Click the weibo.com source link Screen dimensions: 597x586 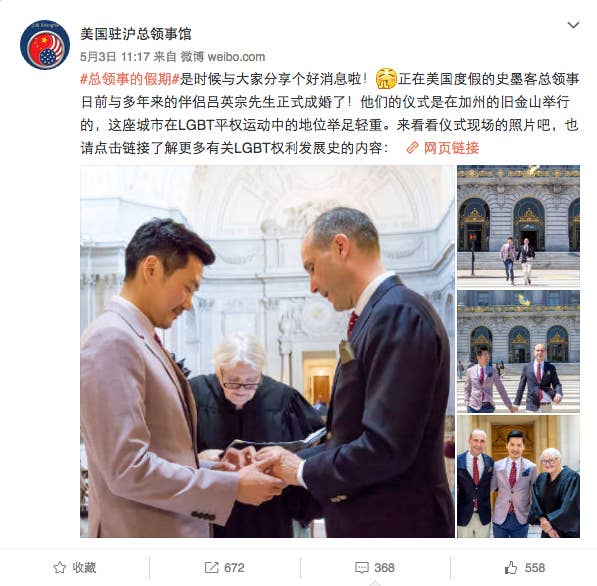tap(236, 57)
